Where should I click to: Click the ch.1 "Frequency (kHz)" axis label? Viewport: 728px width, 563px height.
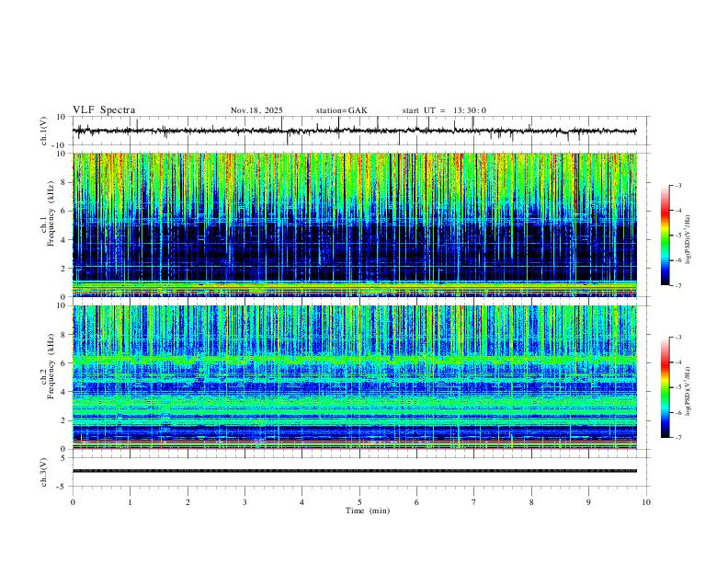click(x=51, y=213)
